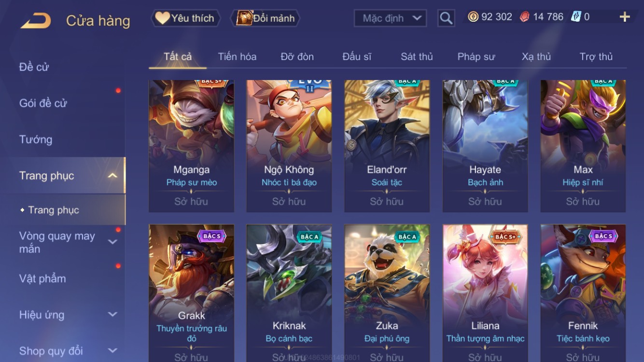Select the Liliana Thần tượng âm nhạc skin
Screen dimensions: 644x362
point(485,293)
